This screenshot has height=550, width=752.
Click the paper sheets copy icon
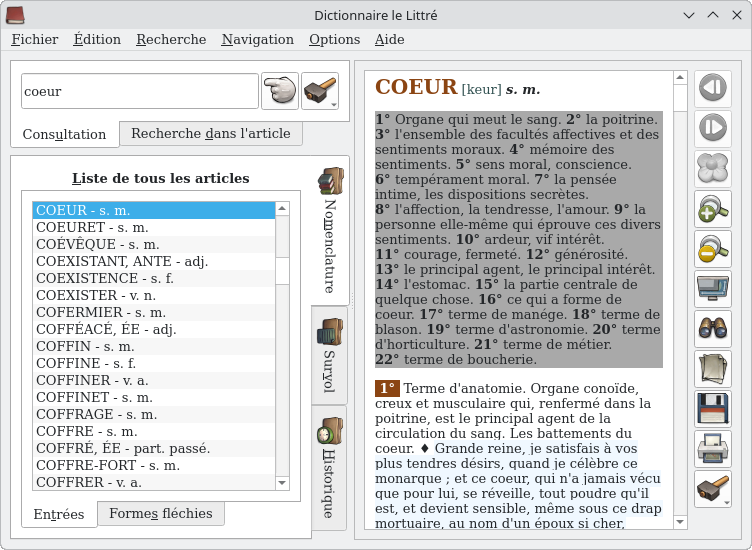pyautogui.click(x=713, y=369)
